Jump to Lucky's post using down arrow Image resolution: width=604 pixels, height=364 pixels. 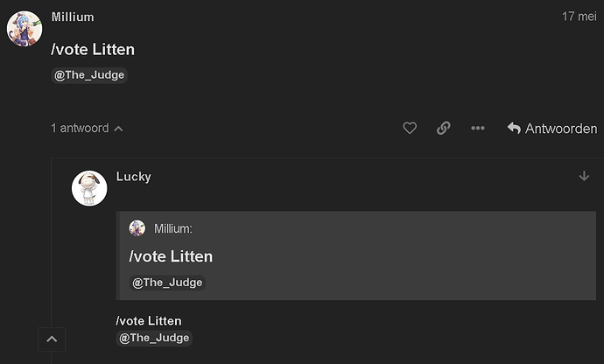click(x=584, y=176)
